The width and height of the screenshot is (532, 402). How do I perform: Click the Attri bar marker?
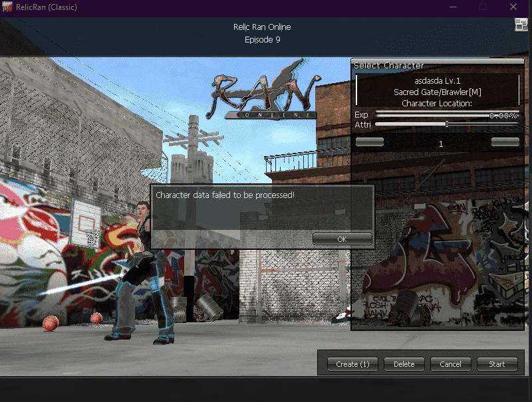point(447,124)
